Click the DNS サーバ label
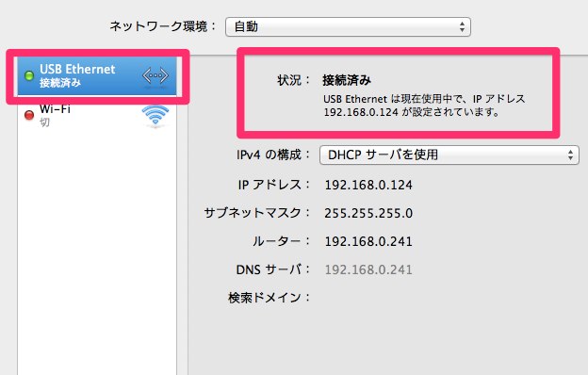The height and width of the screenshot is (375, 588). click(273, 269)
